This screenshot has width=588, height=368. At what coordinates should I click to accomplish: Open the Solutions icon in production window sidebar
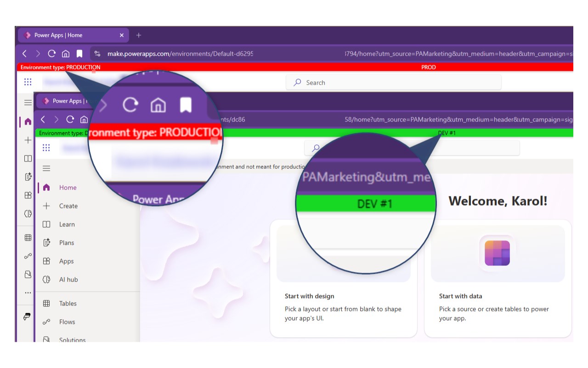click(x=28, y=275)
